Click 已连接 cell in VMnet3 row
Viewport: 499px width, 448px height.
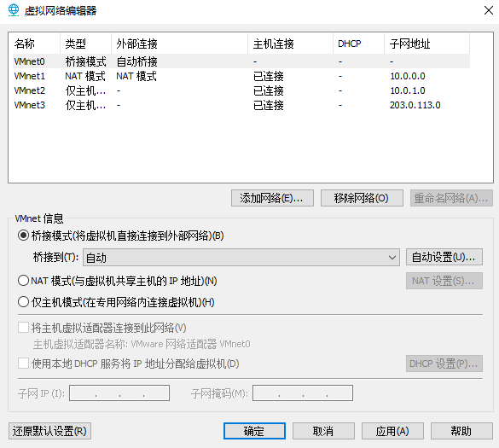[269, 105]
